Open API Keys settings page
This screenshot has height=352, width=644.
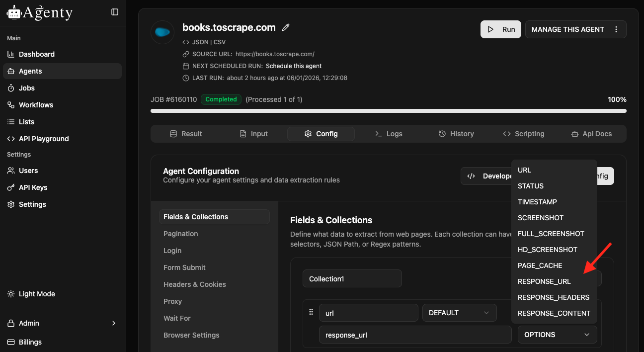pos(33,187)
